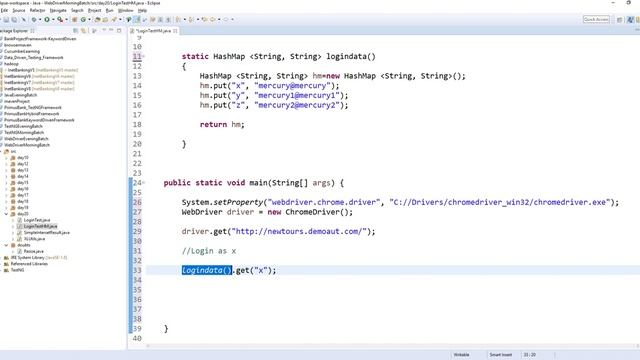
Task: Click the Smart Insert status bar entry
Action: tap(501, 355)
